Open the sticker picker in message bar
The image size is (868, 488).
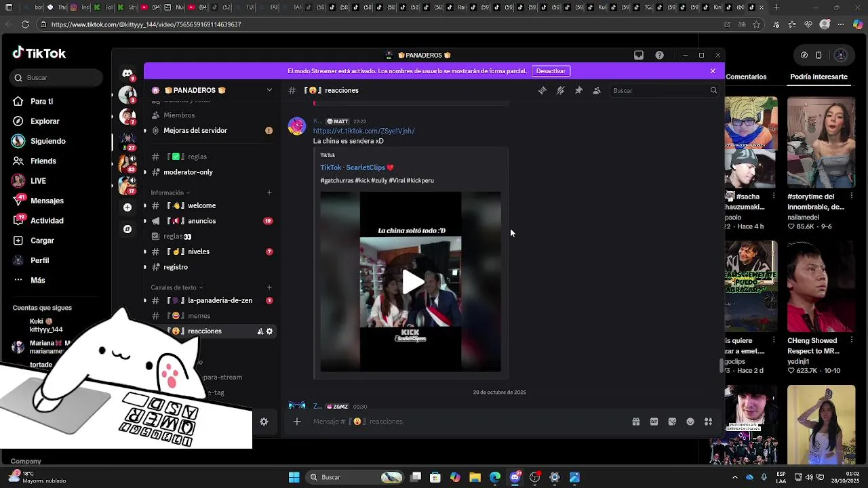(x=672, y=422)
